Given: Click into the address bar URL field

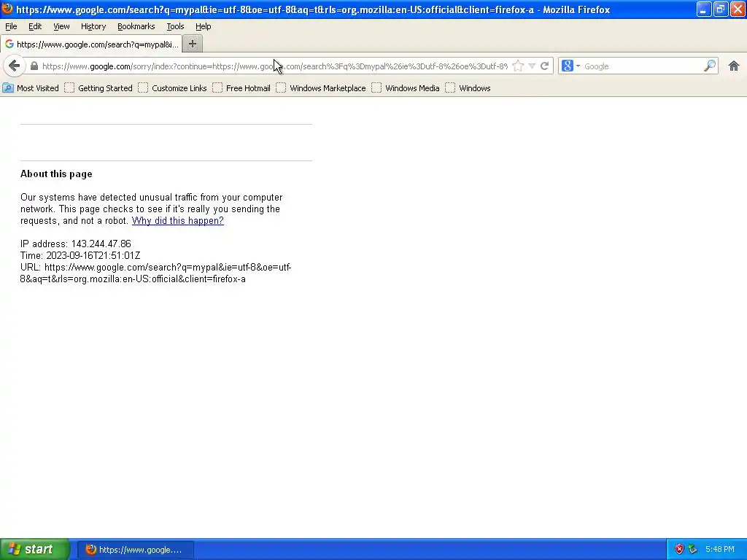Looking at the screenshot, I should pyautogui.click(x=274, y=66).
